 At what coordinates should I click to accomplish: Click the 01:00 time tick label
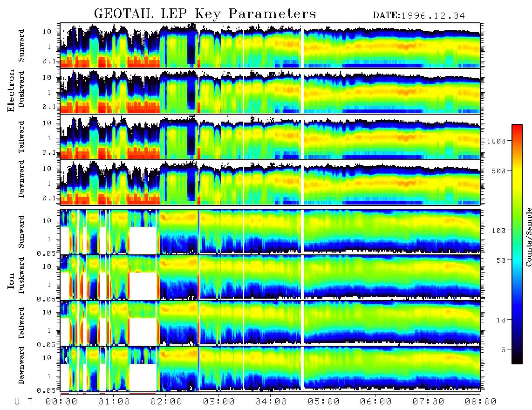tap(114, 402)
